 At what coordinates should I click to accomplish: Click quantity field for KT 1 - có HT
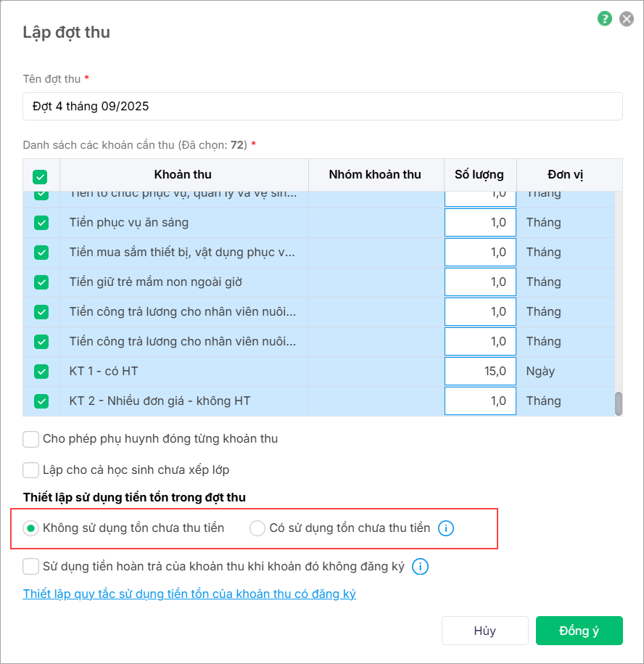pyautogui.click(x=480, y=372)
